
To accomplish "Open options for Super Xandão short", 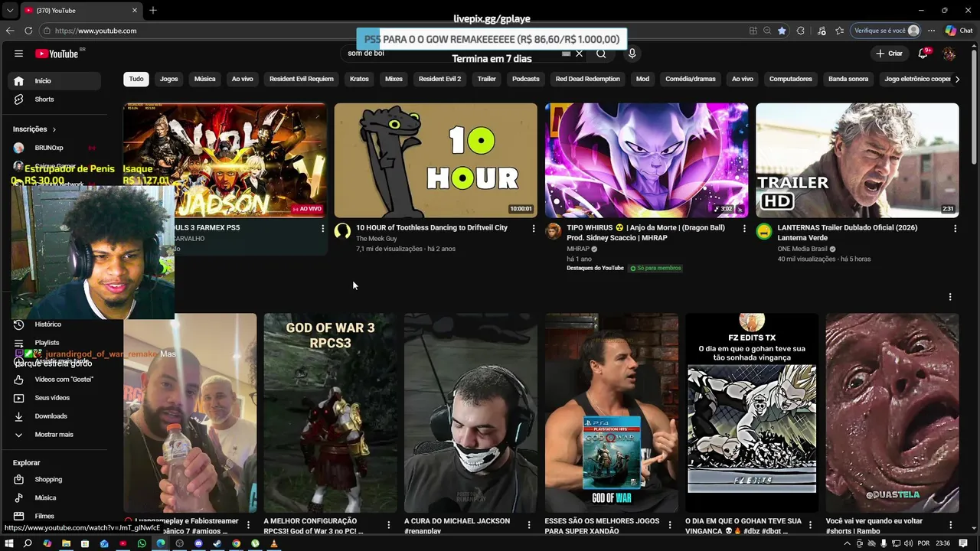I will coord(669,525).
